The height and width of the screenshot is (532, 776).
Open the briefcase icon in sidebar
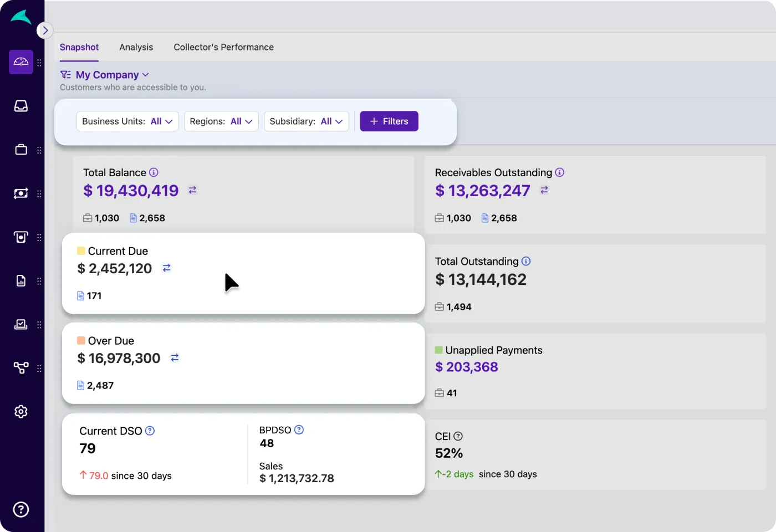click(x=21, y=150)
